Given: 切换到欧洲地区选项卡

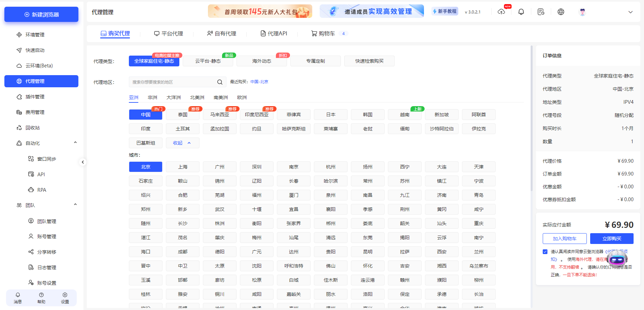Looking at the screenshot, I should click(x=242, y=97).
